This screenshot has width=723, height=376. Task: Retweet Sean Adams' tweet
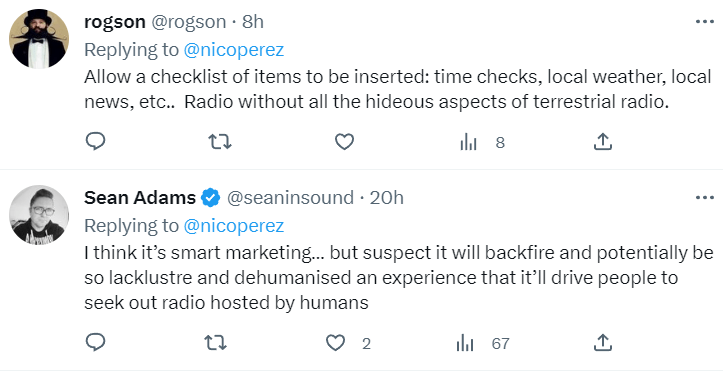tap(215, 343)
